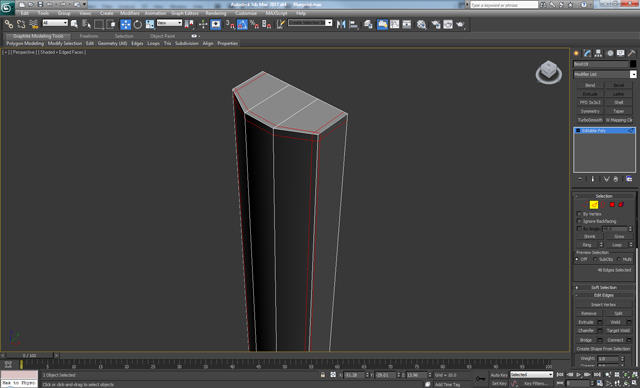Enable the By Vertex checkbox
The width and height of the screenshot is (640, 388).
coord(579,214)
